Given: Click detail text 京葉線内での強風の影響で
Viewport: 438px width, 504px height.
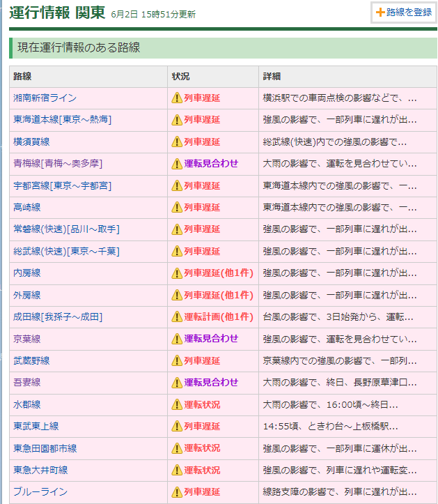Looking at the screenshot, I should [340, 360].
